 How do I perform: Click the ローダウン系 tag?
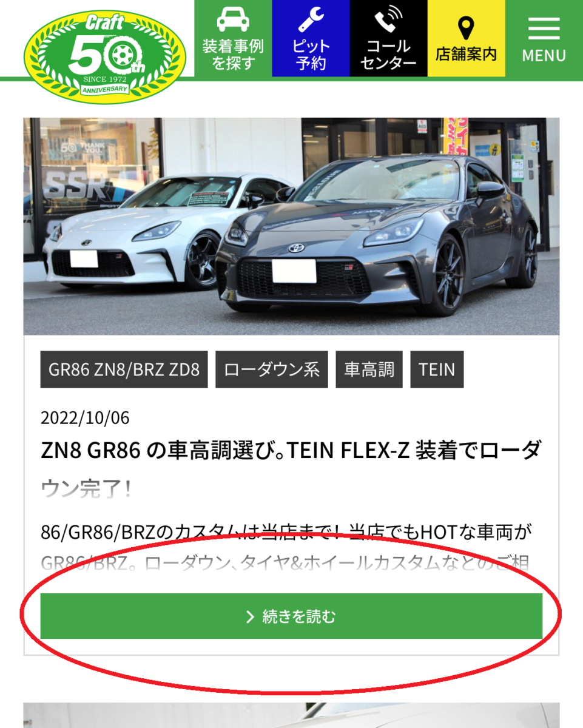point(272,369)
